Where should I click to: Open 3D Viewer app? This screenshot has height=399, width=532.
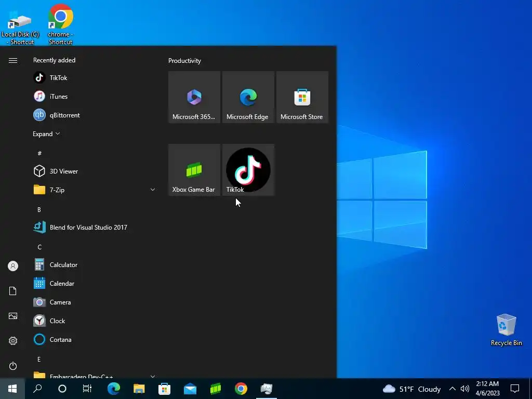coord(95,171)
